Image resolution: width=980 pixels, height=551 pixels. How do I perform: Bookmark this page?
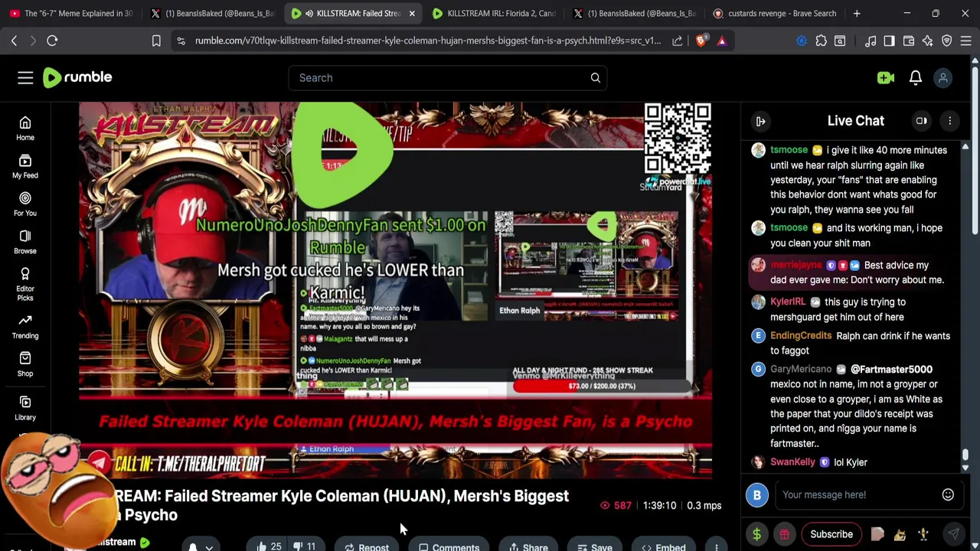point(156,41)
